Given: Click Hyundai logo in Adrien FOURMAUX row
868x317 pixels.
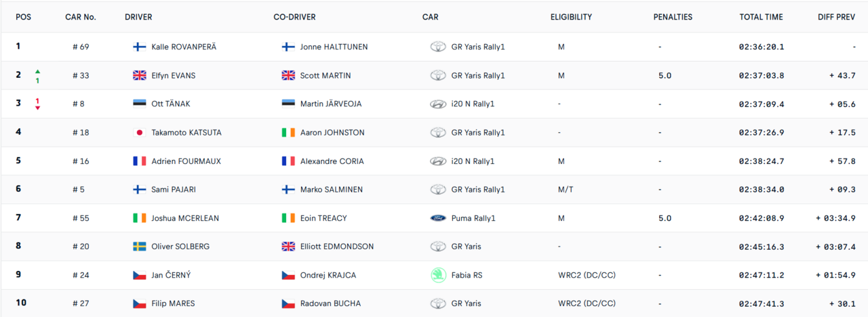Looking at the screenshot, I should tap(438, 161).
